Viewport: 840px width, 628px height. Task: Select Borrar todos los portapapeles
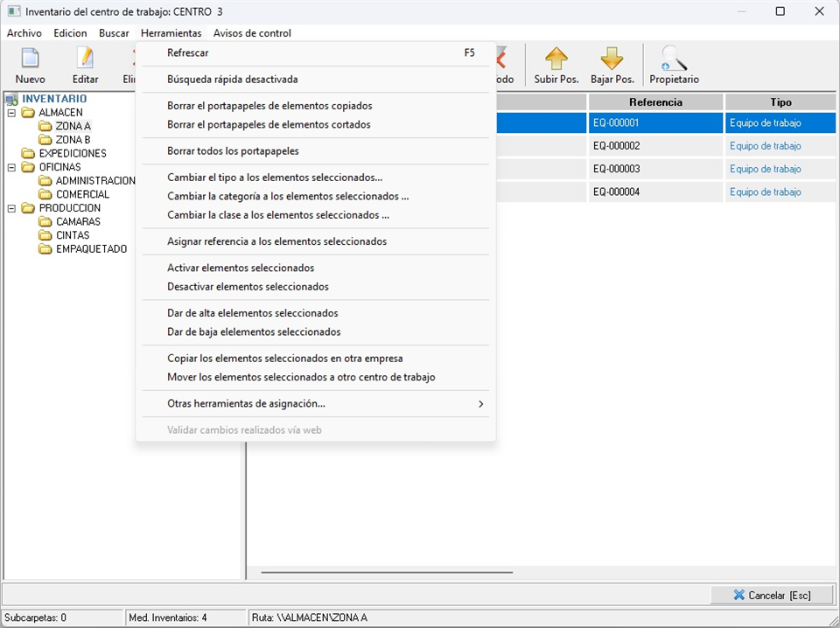coord(233,151)
